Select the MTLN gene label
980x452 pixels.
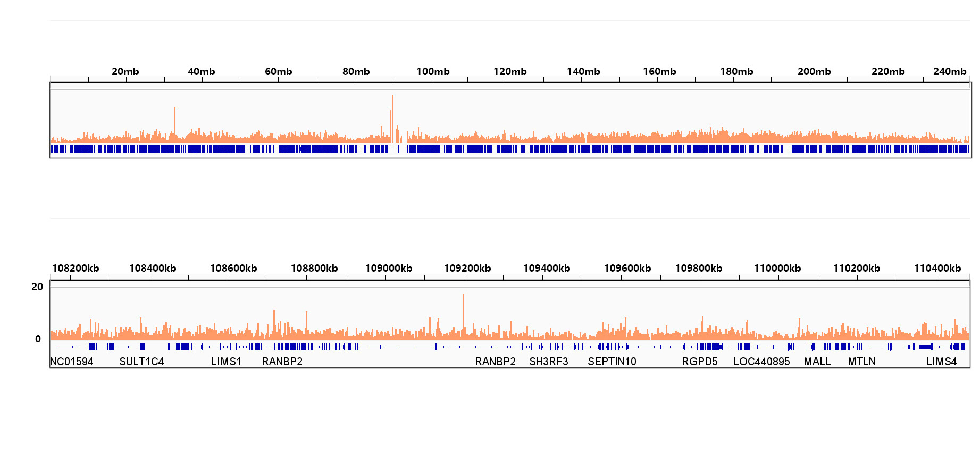861,362
